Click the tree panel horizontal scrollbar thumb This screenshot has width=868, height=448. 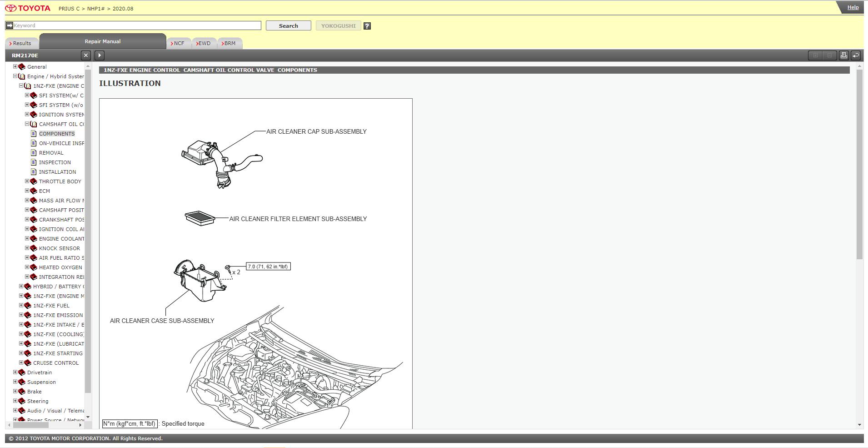31,425
